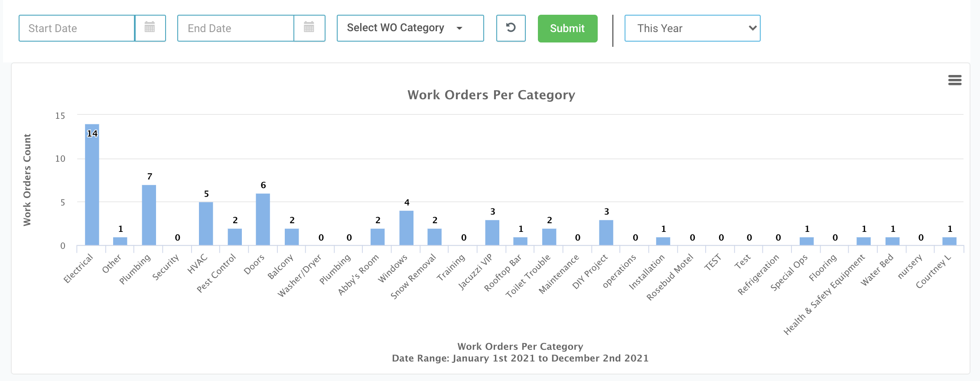Click the Plumbing bar showing 7
The width and height of the screenshot is (980, 381).
(149, 215)
